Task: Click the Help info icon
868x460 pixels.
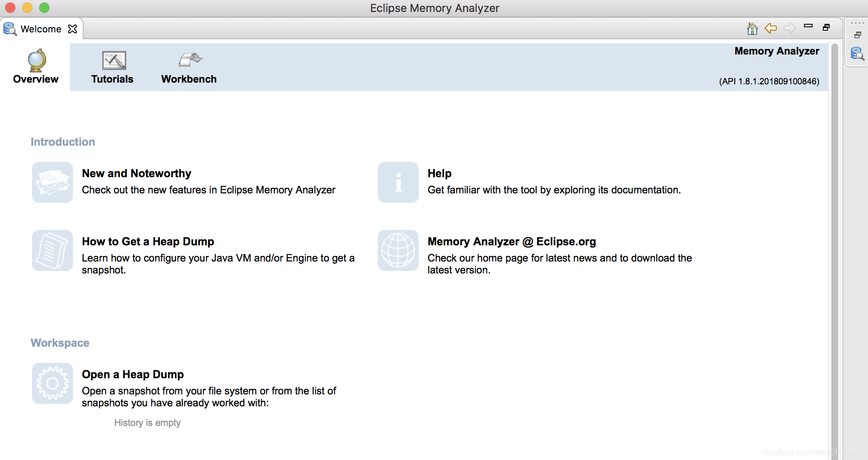Action: [x=398, y=182]
